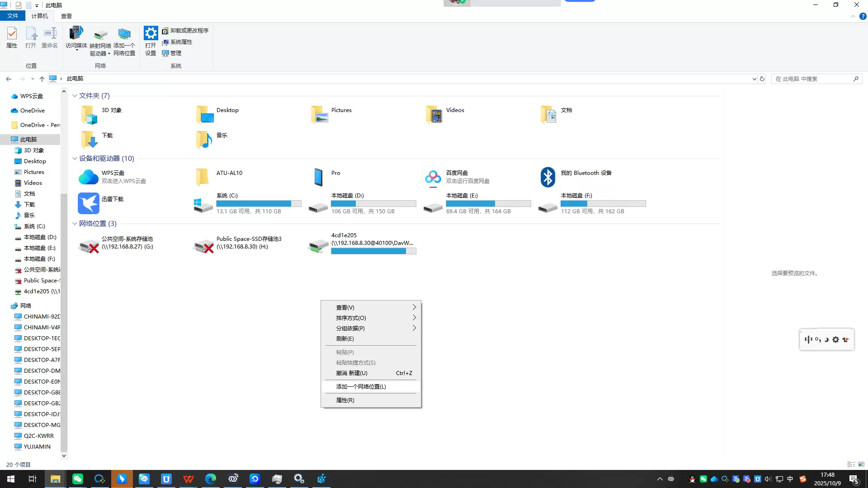Click 刷新(E) in the context menu

(345, 339)
